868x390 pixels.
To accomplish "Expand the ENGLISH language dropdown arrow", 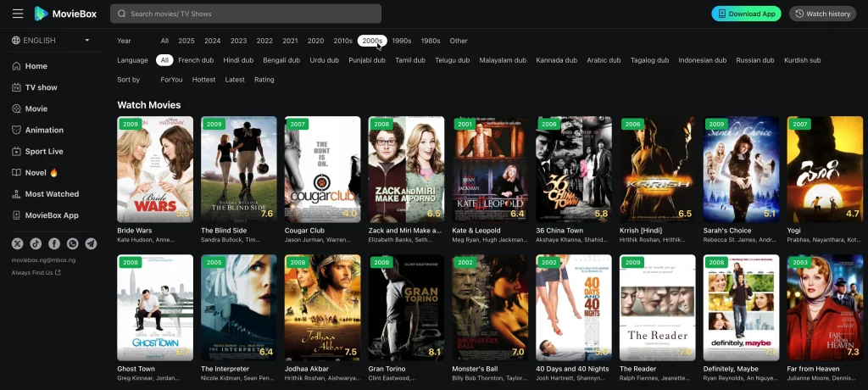I will 87,41.
